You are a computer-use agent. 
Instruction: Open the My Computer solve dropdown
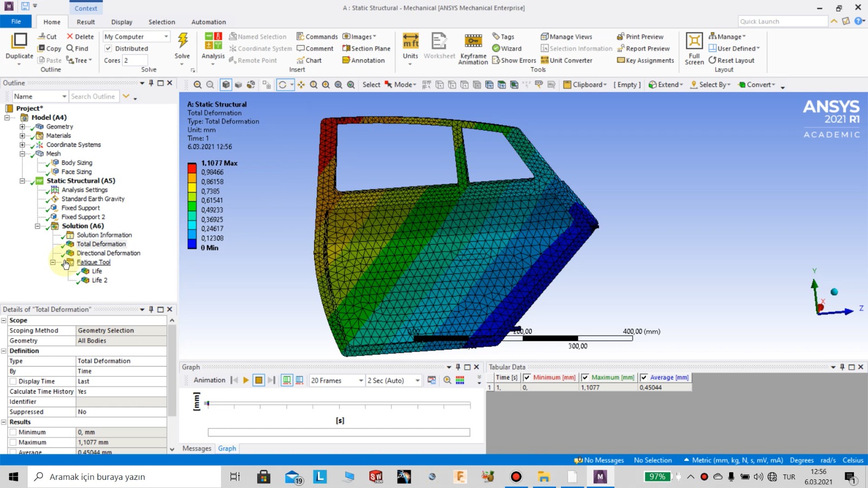137,36
